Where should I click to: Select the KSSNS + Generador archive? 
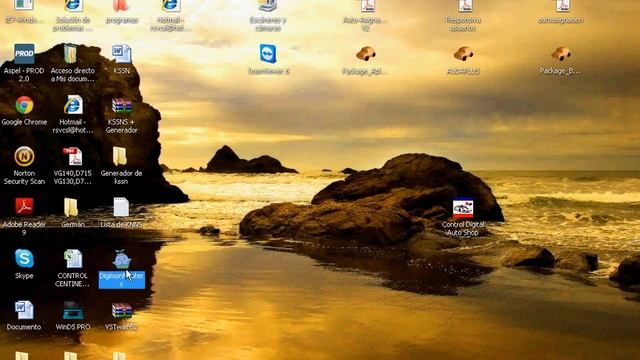point(122,105)
